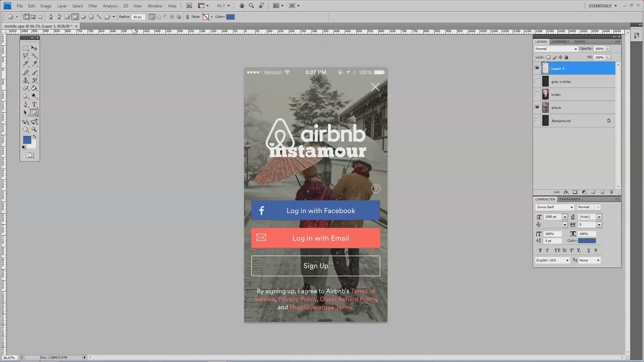The height and width of the screenshot is (362, 644).
Task: Open the Filter menu
Action: tap(93, 6)
